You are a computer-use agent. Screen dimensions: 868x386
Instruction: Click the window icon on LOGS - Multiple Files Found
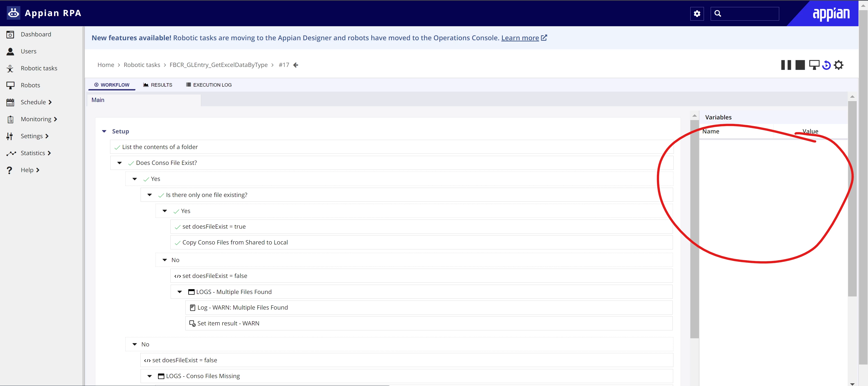pyautogui.click(x=191, y=292)
